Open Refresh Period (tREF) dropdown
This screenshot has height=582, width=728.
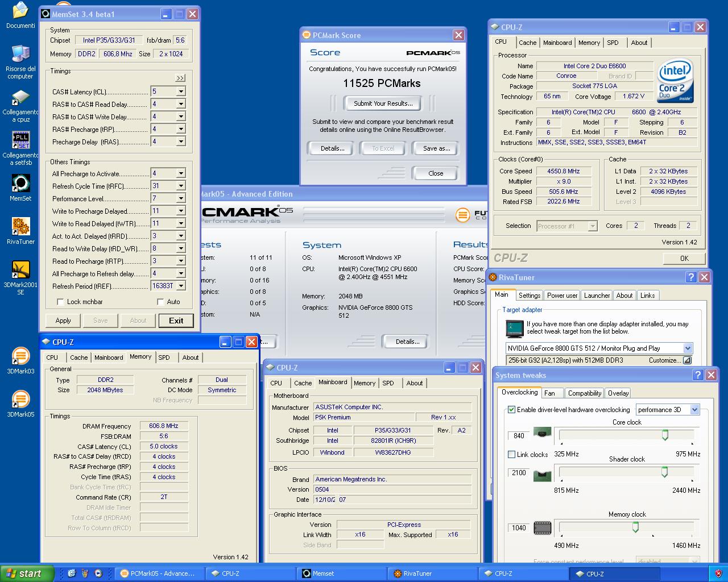point(181,286)
